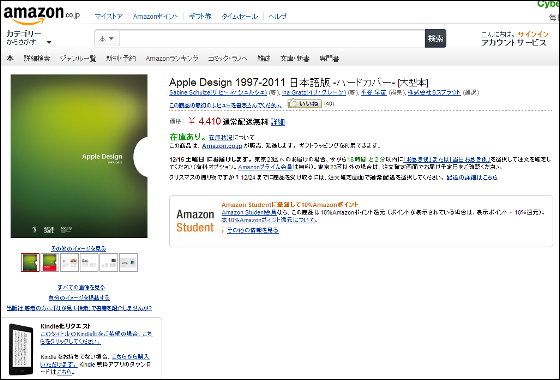Open the 本 search category dropdown
Image resolution: width=560 pixels, height=380 pixels.
tap(106, 39)
